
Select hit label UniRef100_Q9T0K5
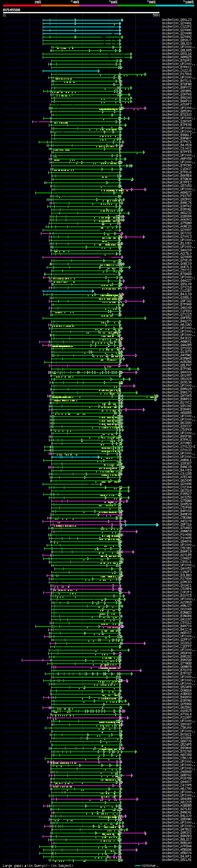pyautogui.click(x=177, y=396)
